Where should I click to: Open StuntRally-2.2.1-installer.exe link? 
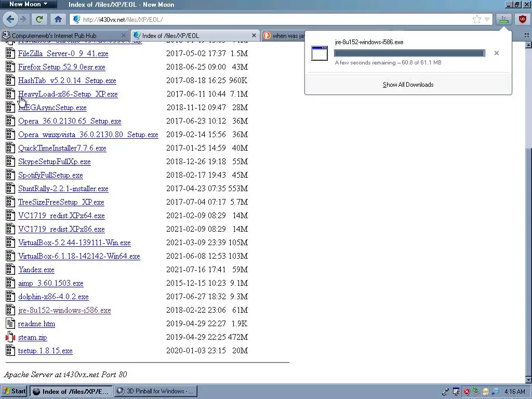(63, 189)
